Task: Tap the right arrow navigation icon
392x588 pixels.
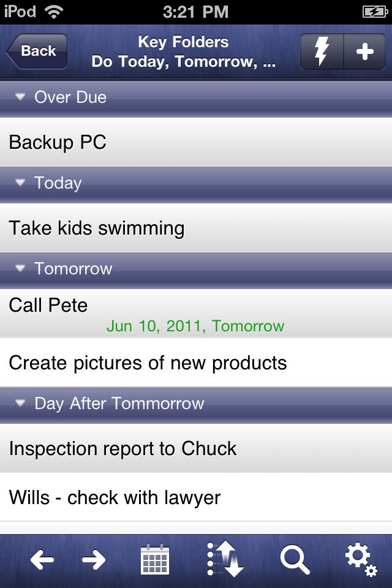Action: click(x=93, y=560)
